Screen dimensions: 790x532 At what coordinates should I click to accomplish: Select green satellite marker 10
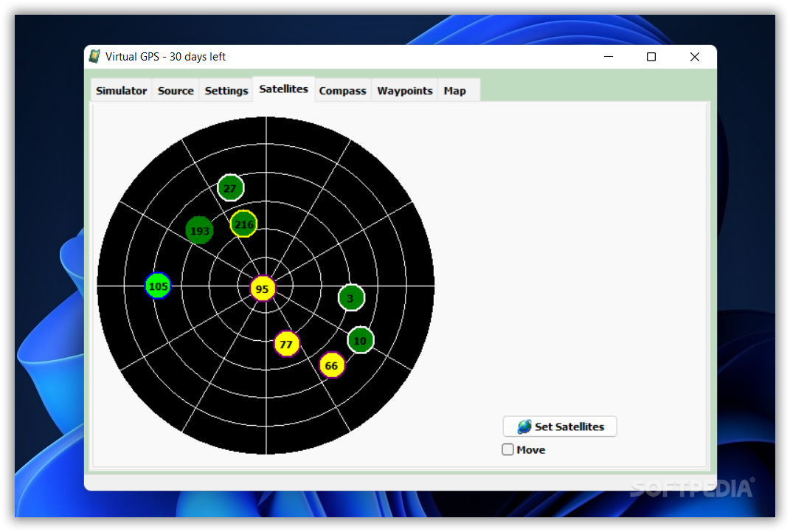[x=360, y=340]
